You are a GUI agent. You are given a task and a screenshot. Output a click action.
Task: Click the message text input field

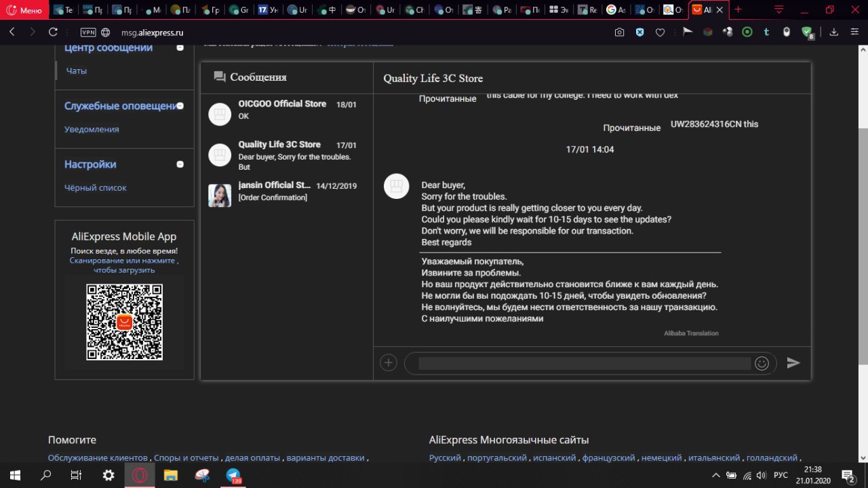coord(585,364)
